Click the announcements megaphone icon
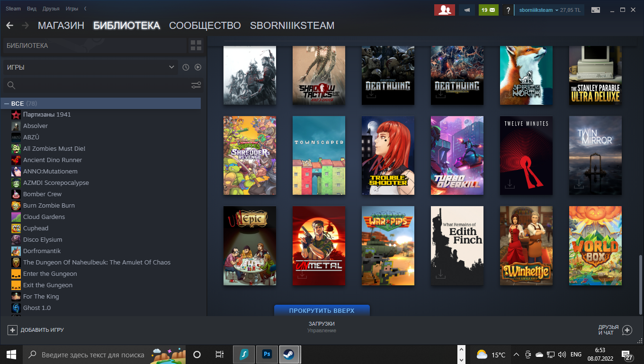Image resolution: width=644 pixels, height=364 pixels. (x=467, y=10)
